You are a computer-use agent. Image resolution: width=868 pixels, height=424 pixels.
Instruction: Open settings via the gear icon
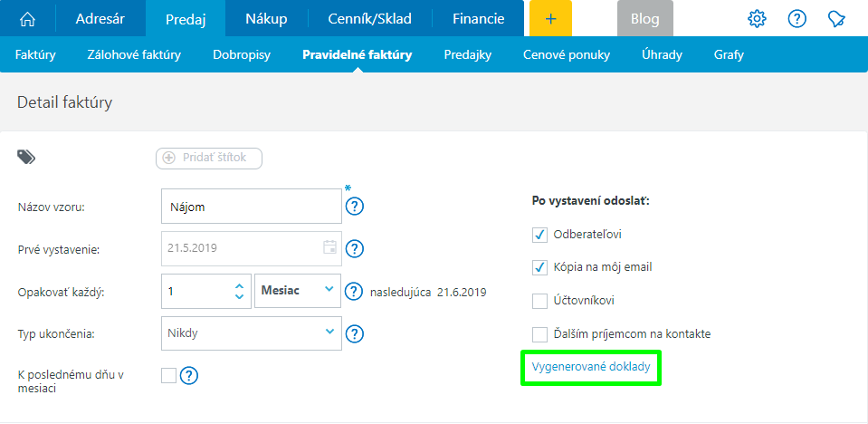point(757,19)
